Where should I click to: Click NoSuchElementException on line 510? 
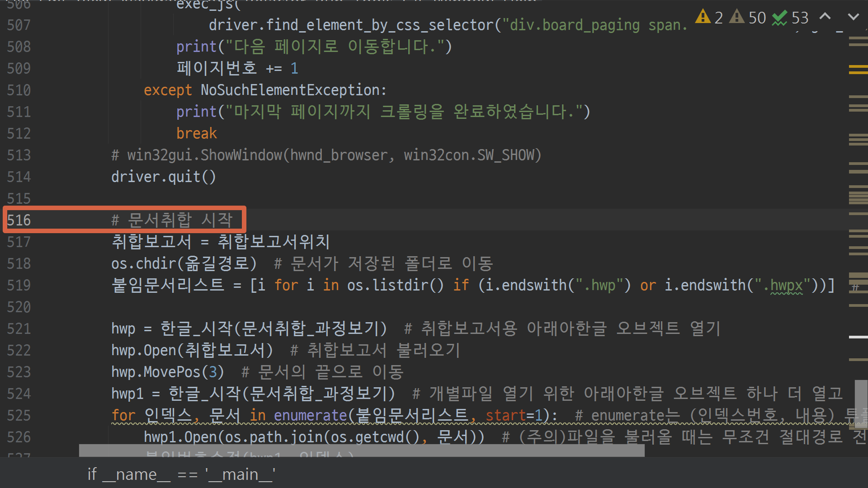click(x=290, y=90)
